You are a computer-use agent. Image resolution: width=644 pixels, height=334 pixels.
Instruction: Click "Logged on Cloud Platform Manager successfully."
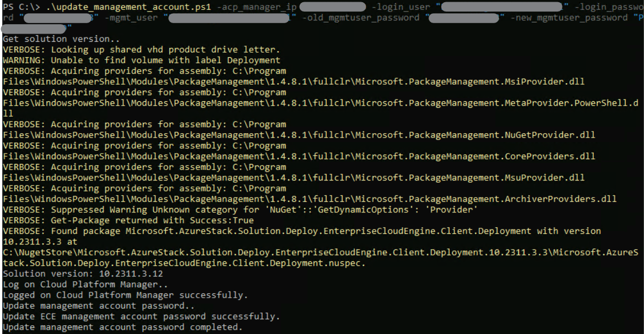[126, 295]
